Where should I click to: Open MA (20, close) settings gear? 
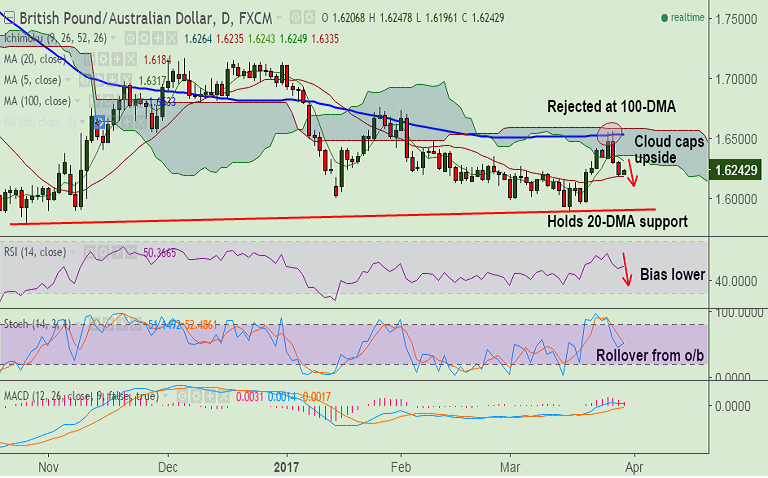pyautogui.click(x=103, y=60)
